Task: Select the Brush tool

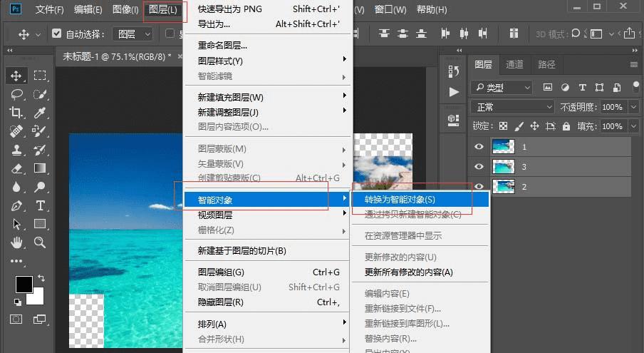Action: tap(40, 131)
